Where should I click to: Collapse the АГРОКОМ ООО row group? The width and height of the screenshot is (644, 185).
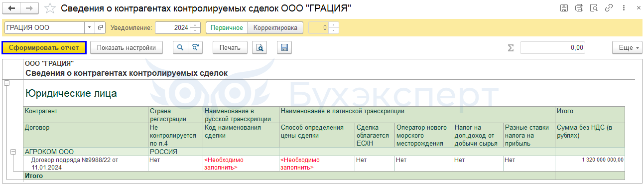(13, 152)
